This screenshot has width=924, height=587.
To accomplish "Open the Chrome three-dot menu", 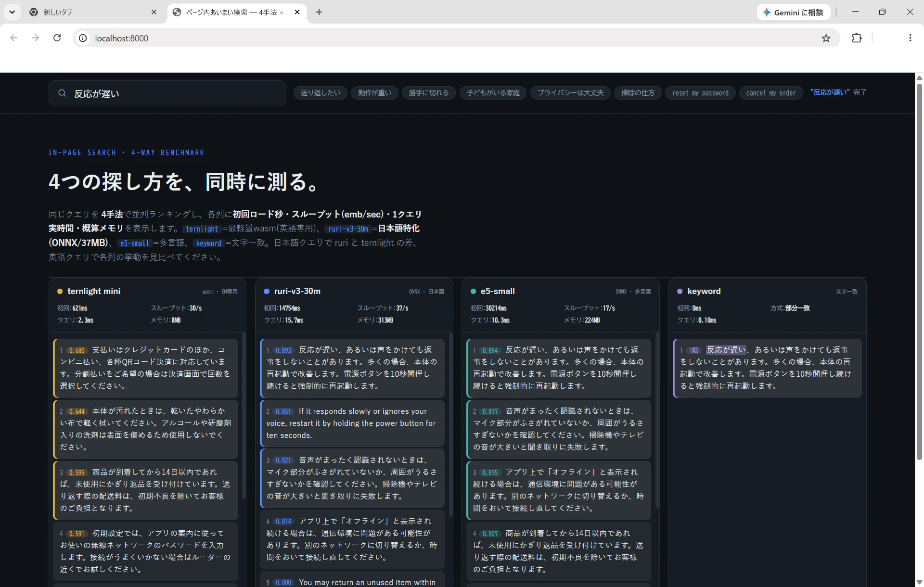I will coord(910,38).
